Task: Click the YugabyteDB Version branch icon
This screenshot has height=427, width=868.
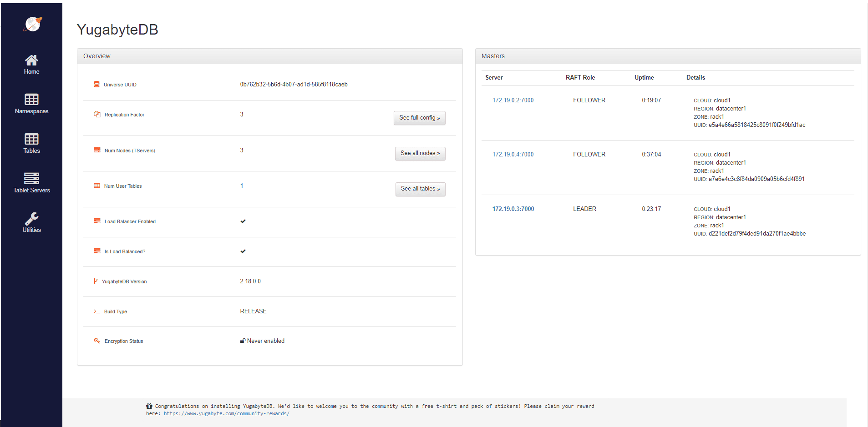Action: pyautogui.click(x=96, y=281)
